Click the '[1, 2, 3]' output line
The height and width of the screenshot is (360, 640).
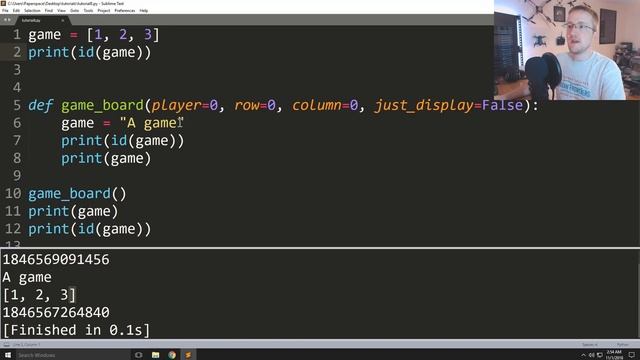(39, 295)
